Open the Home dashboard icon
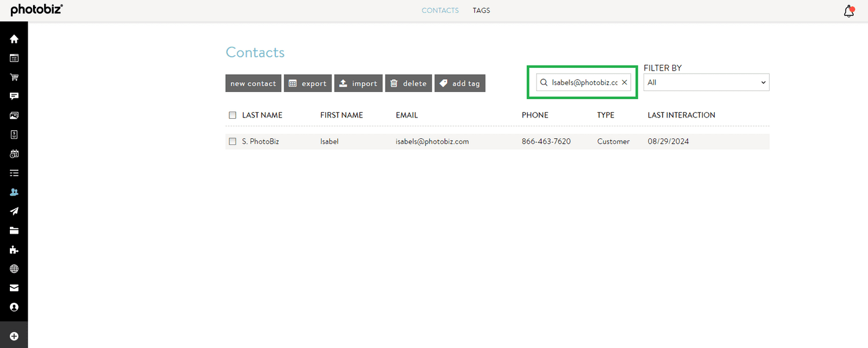Screen dimensions: 868x348 tap(14, 39)
